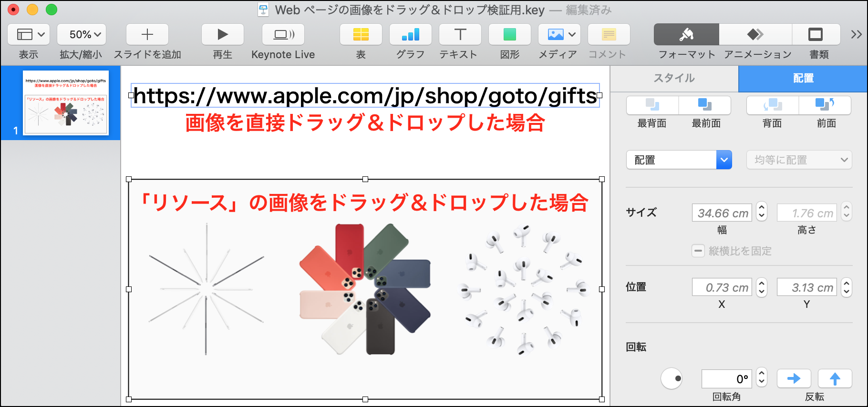Insert a chart using the グラフ icon
The image size is (868, 407).
(x=411, y=34)
